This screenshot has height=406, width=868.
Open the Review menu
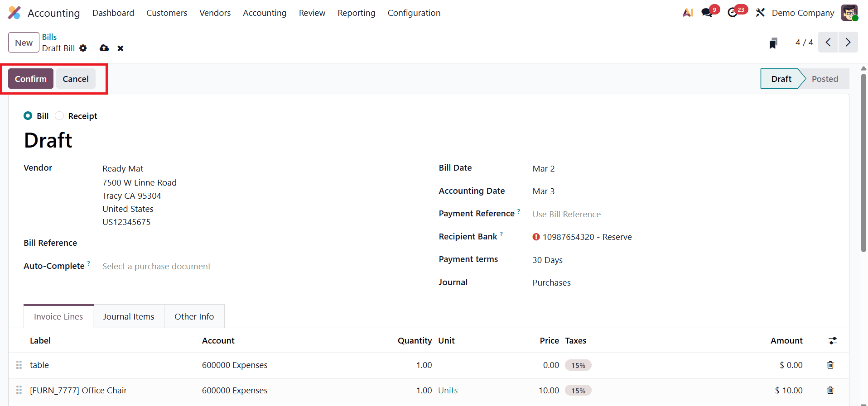click(x=312, y=13)
